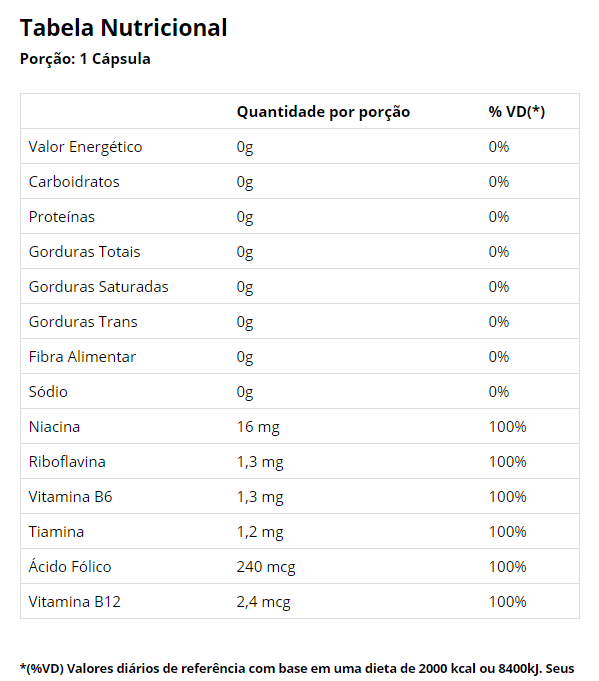Click the Vitamina B12 2,4 mcg value
599x681 pixels.
tap(263, 602)
